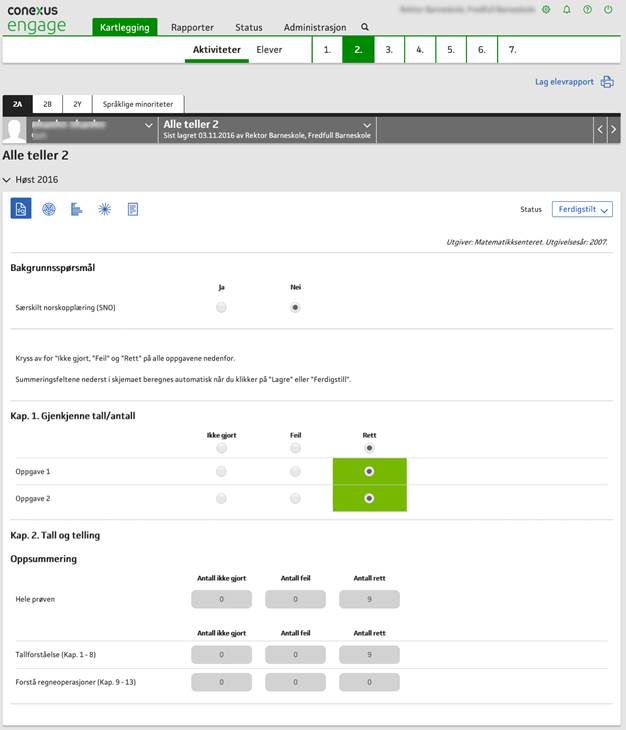Select the radar chart view icon
The height and width of the screenshot is (730, 626).
48,209
